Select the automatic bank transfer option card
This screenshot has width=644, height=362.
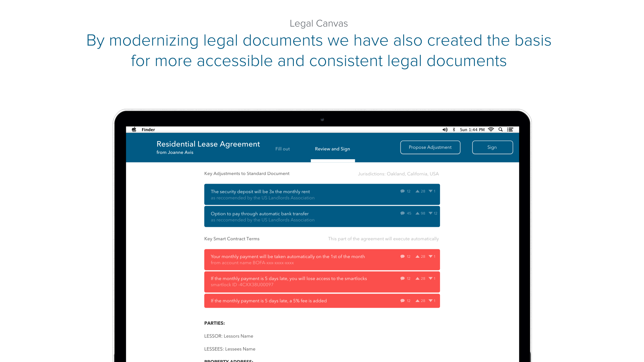click(322, 217)
